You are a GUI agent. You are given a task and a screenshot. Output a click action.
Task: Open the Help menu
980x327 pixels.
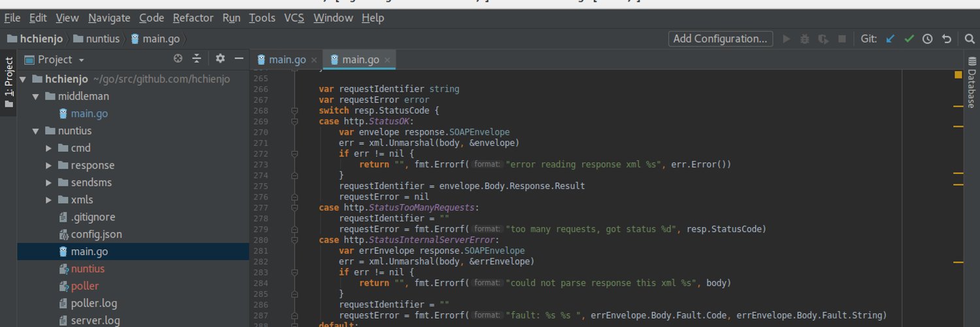tap(372, 18)
